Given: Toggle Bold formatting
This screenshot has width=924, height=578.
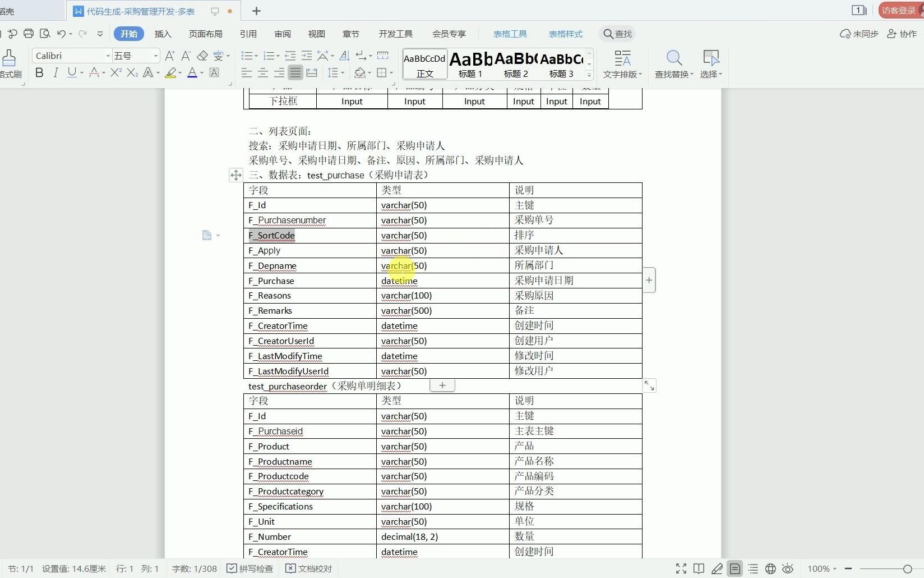Looking at the screenshot, I should coord(39,72).
